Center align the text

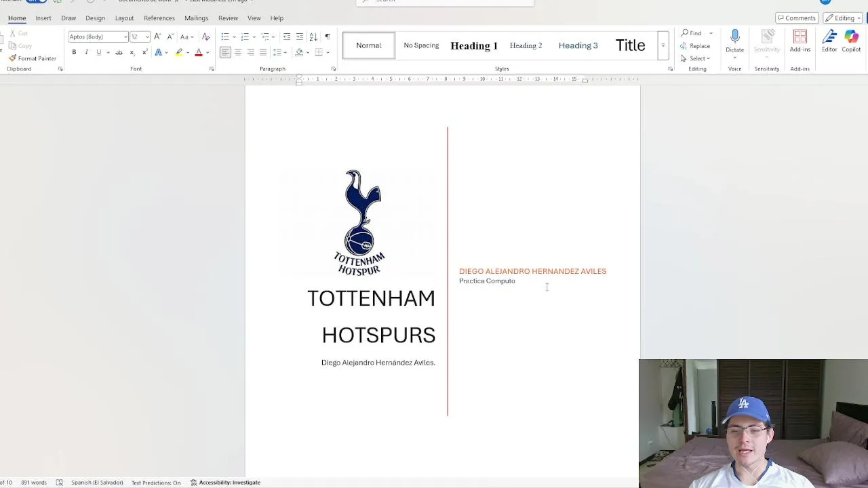tap(238, 52)
